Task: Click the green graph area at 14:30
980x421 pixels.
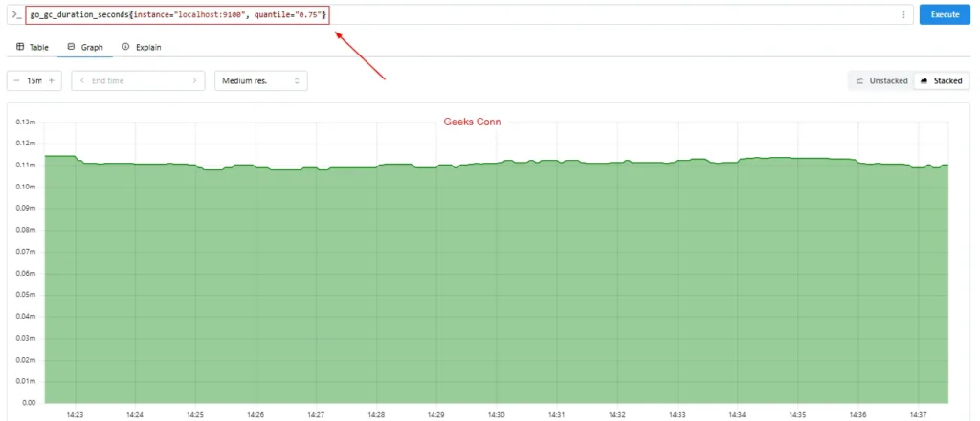Action: click(x=497, y=287)
